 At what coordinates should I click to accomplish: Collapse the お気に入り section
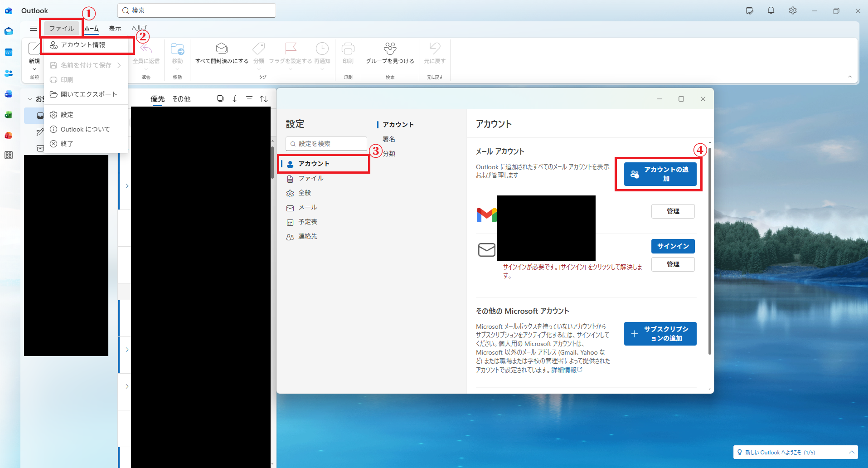tap(29, 98)
